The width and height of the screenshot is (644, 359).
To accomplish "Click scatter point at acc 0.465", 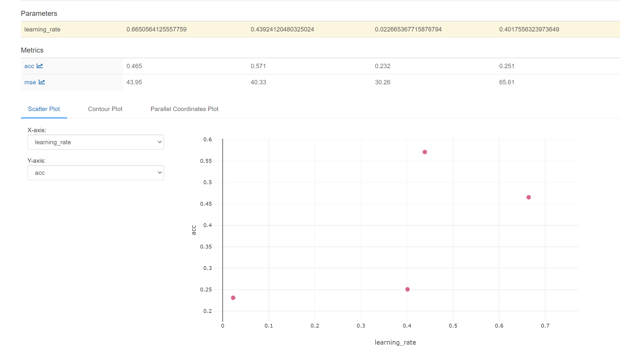I will 529,197.
